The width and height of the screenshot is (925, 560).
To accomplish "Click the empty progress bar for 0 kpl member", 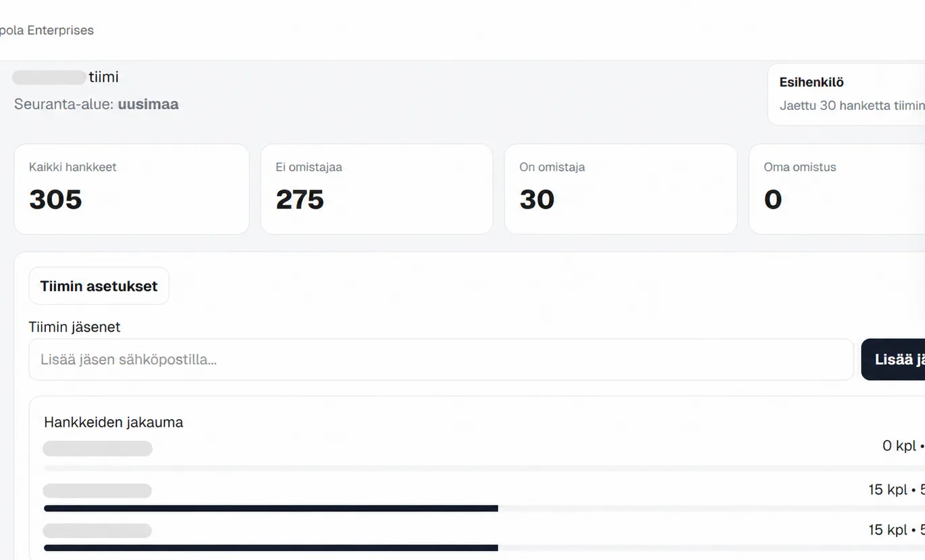I will click(484, 468).
